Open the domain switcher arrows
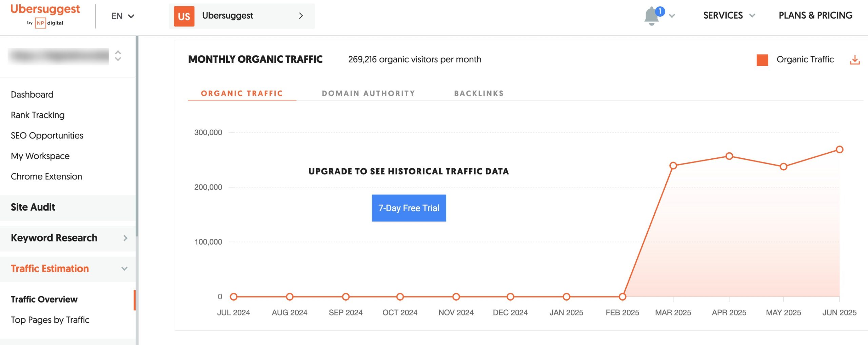Screen dimensions: 868x345 (x=118, y=56)
